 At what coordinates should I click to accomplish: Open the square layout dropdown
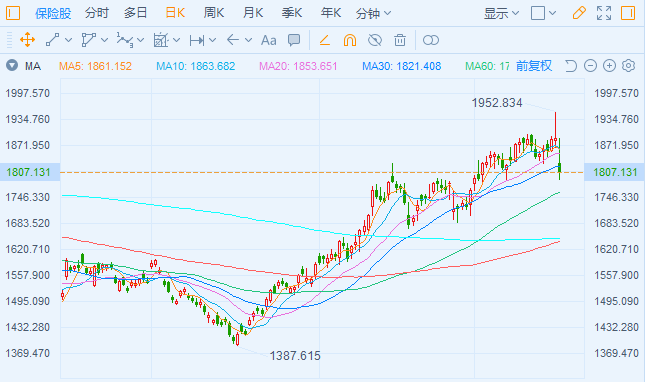pyautogui.click(x=543, y=13)
